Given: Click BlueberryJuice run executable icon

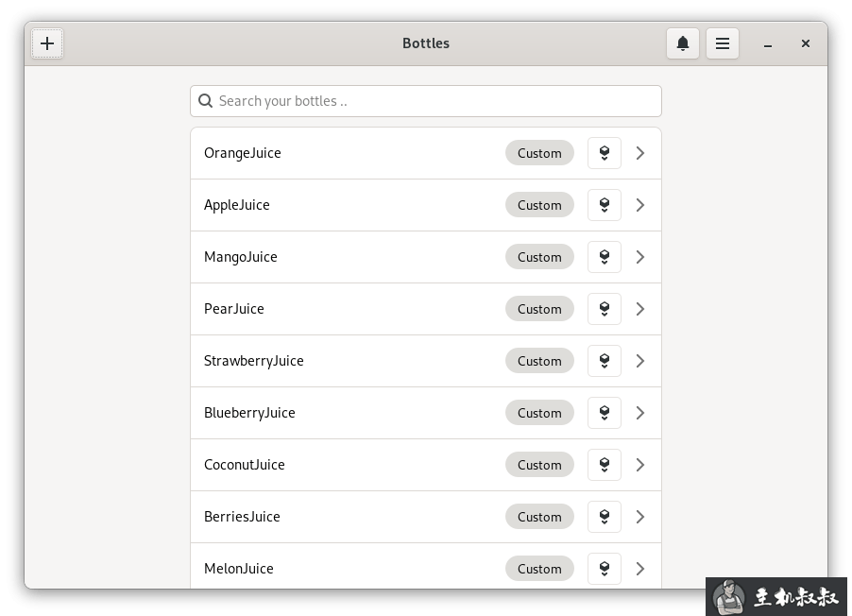Looking at the screenshot, I should (x=605, y=413).
